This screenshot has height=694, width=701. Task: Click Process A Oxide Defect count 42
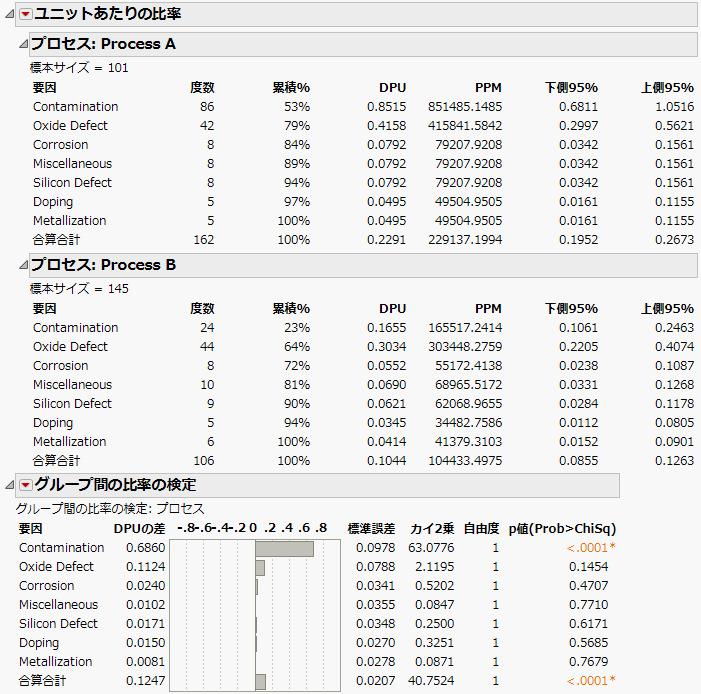[207, 126]
